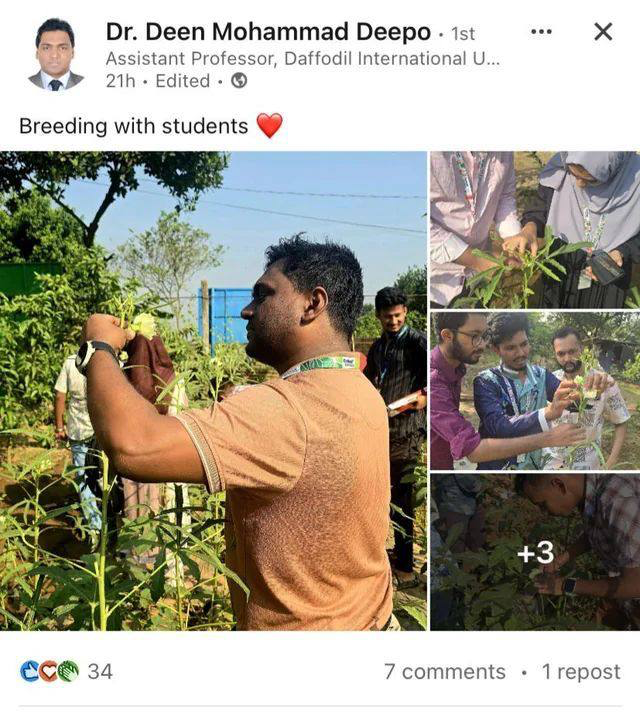Open Dr. Deen Mohammad Deepo's profile photo

tap(56, 55)
